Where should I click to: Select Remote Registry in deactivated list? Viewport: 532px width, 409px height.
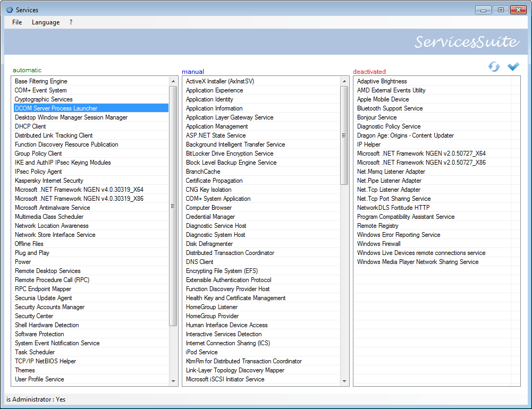pos(375,225)
